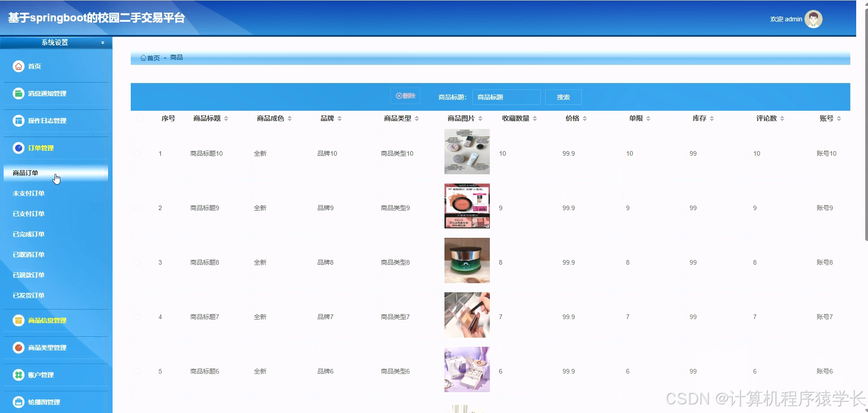Viewport: 868px width, 413px height.
Task: Expand the 商品类型管理 menu
Action: (47, 348)
